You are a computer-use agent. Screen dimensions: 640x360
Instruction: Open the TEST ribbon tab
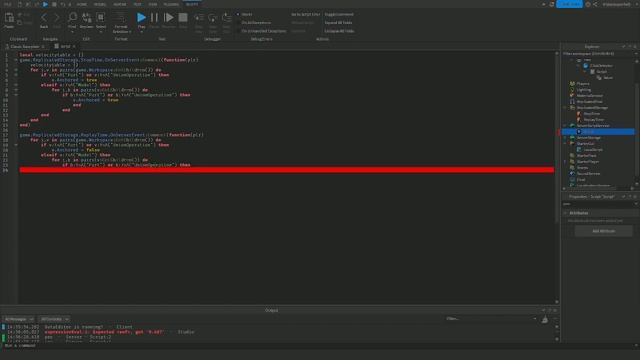138,4
